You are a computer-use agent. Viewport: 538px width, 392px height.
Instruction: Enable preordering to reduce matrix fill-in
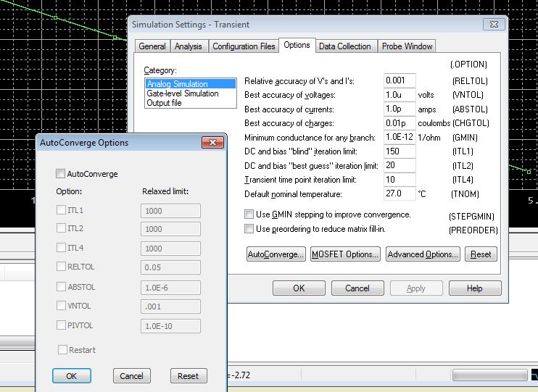click(x=249, y=228)
